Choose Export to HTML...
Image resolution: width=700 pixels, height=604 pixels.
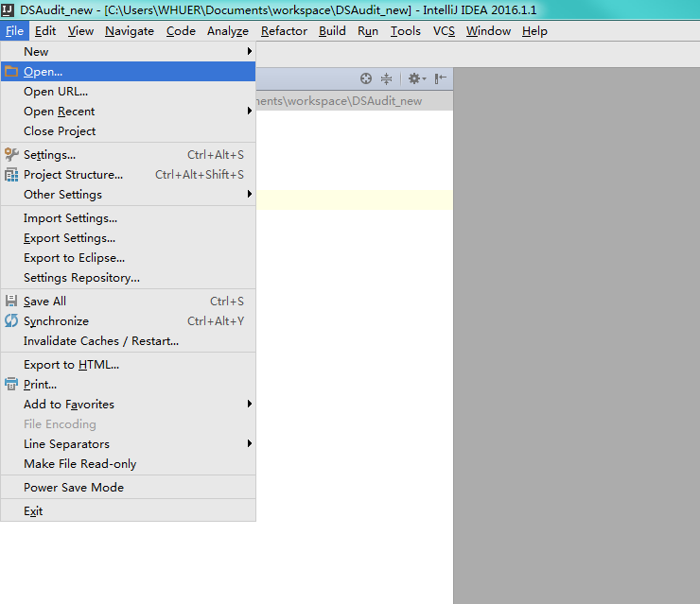click(128, 365)
